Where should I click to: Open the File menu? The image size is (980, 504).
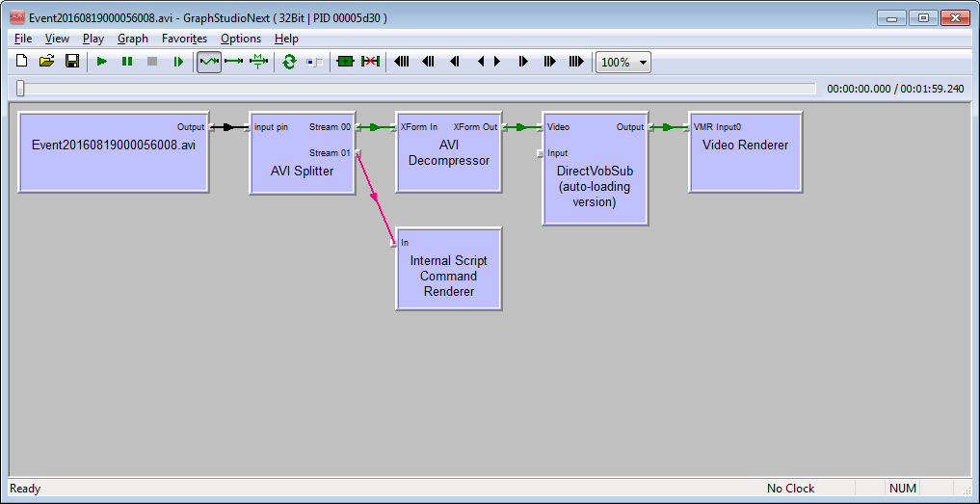tap(22, 39)
